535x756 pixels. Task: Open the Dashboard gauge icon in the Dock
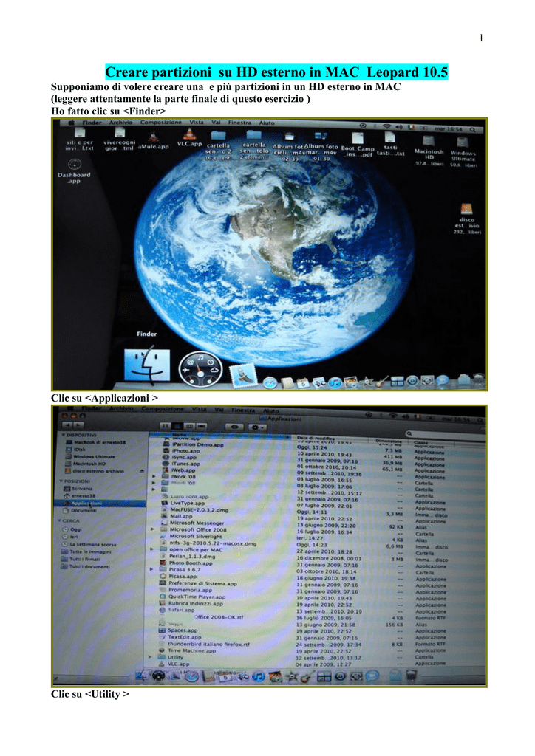click(x=200, y=369)
